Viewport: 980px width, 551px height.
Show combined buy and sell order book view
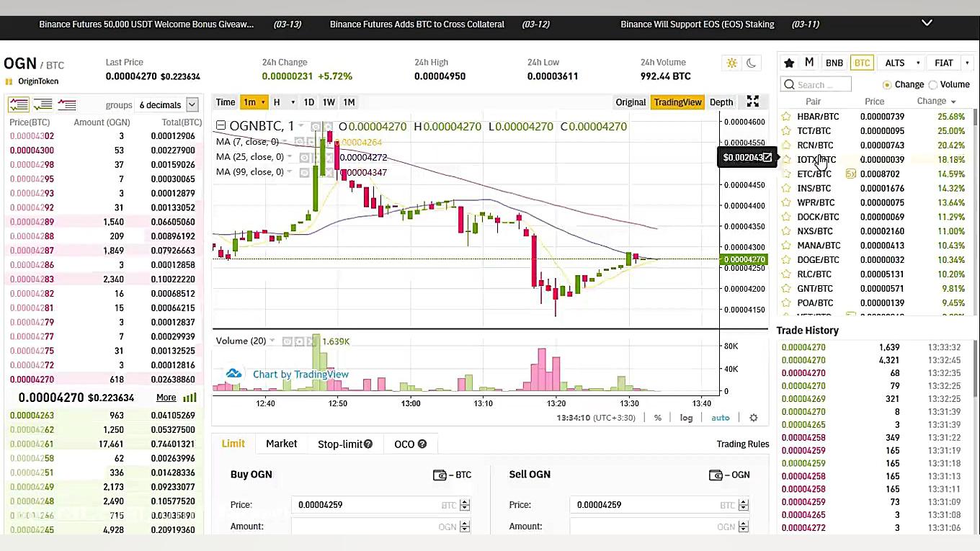coord(19,104)
